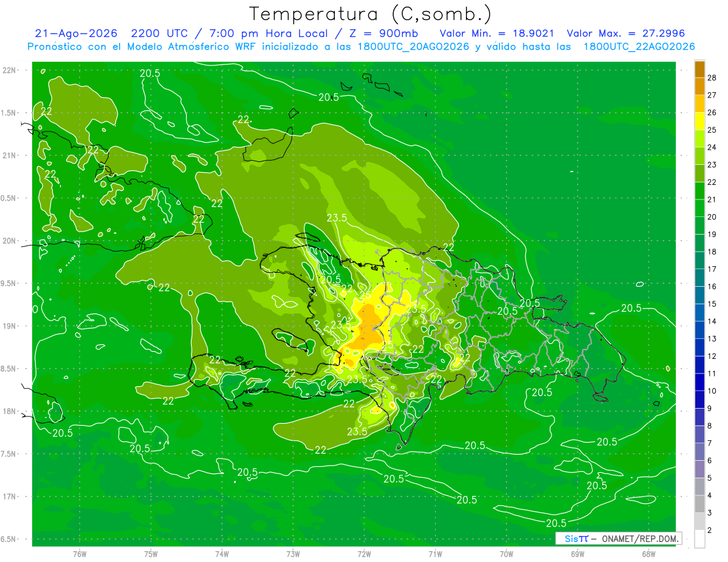Click the '28' value on the color scale
This screenshot has width=728, height=562.
712,78
